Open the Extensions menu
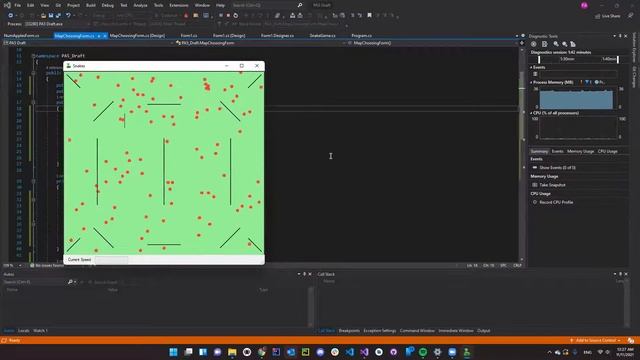640x360 pixels. (x=179, y=5)
